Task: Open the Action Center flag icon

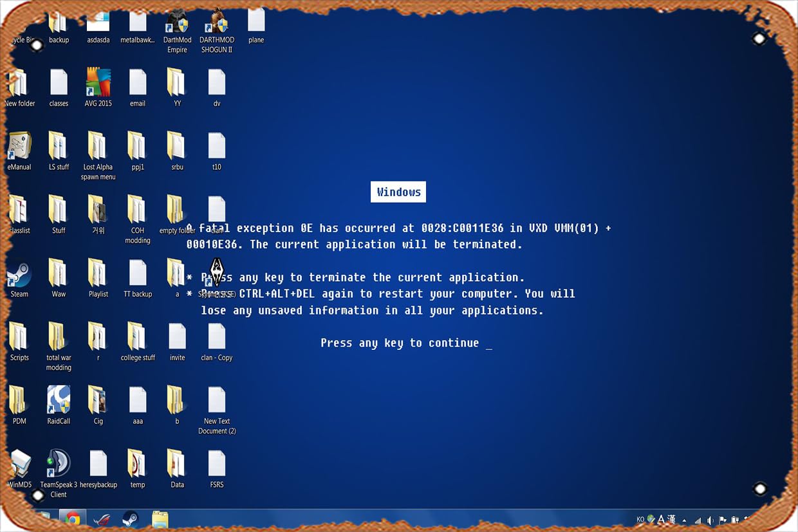Action: [x=722, y=520]
